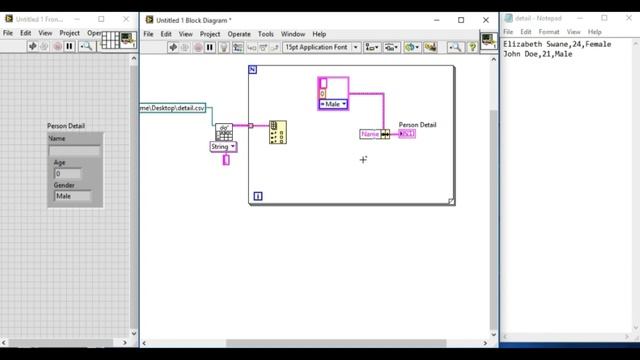
Task: Click the Step Into button
Action: 251,48
